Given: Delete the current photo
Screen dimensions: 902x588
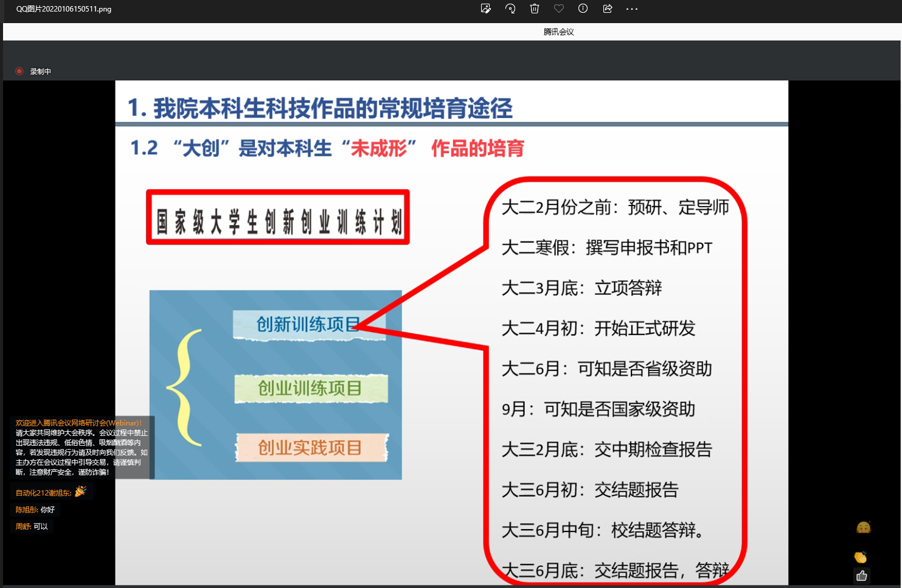Looking at the screenshot, I should pos(535,9).
